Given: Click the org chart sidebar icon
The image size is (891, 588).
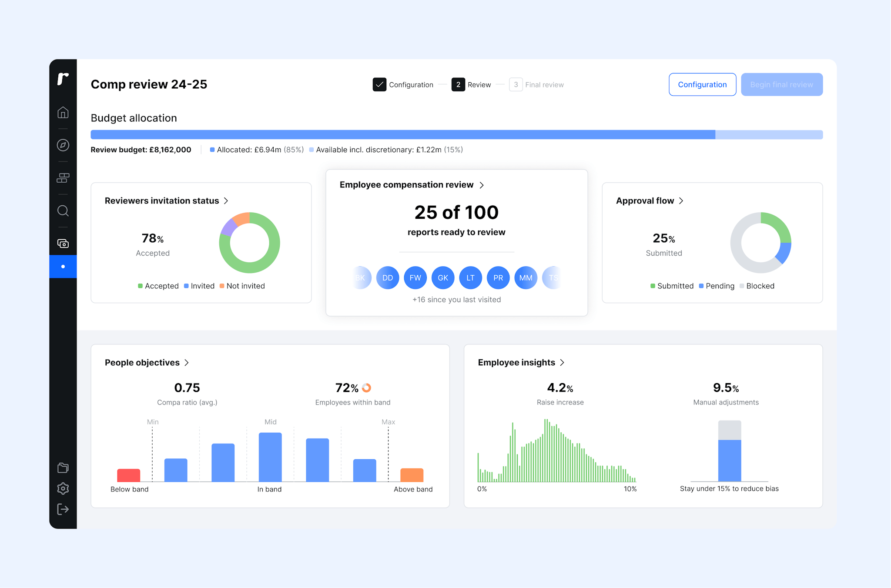Looking at the screenshot, I should pyautogui.click(x=63, y=178).
